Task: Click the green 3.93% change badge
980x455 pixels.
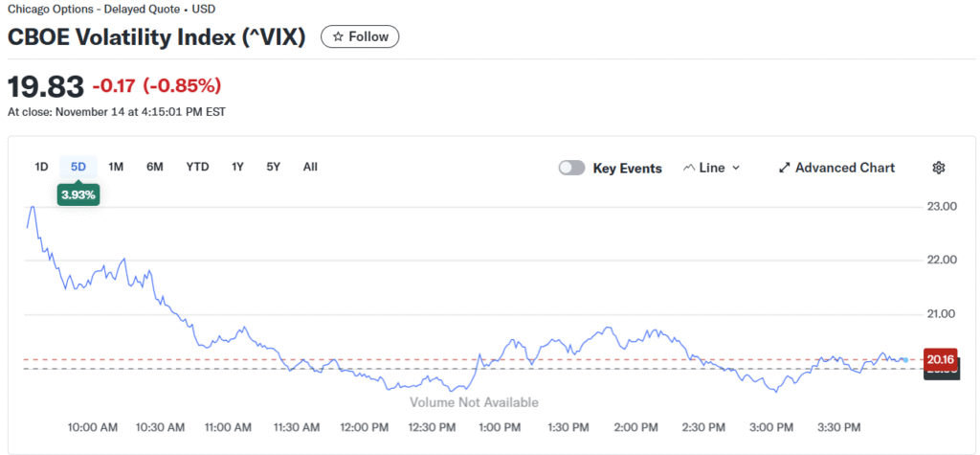Action: (x=78, y=194)
